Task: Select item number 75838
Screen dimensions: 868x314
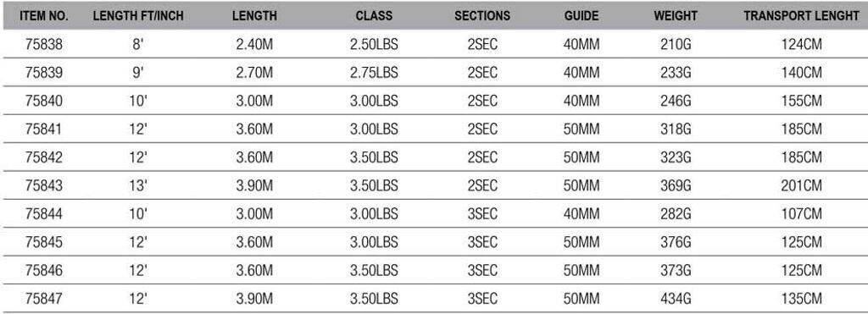Action: [x=44, y=44]
